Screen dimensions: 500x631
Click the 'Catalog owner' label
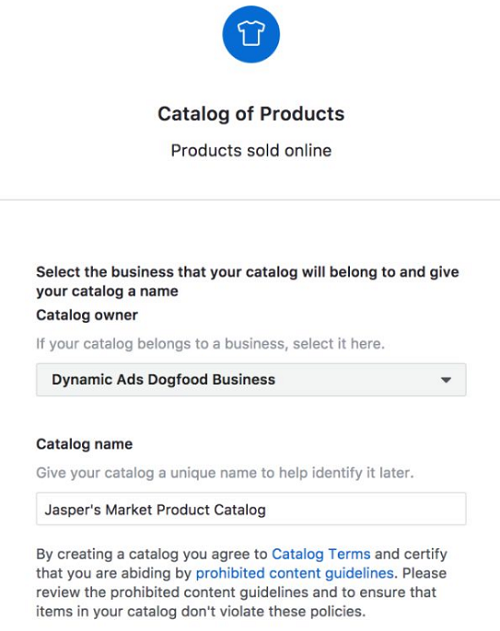tap(87, 315)
